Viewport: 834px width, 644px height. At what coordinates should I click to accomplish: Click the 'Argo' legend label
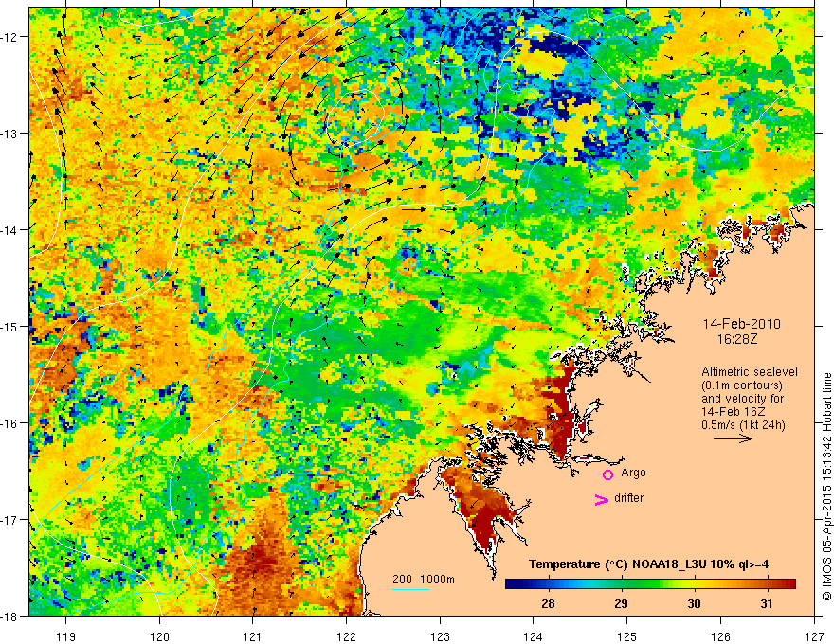[x=633, y=473]
